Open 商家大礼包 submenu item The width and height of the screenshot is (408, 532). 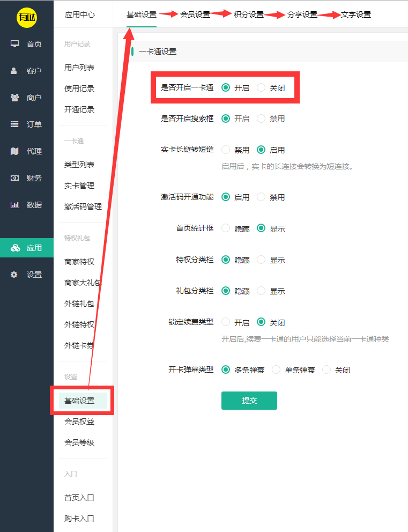(83, 283)
